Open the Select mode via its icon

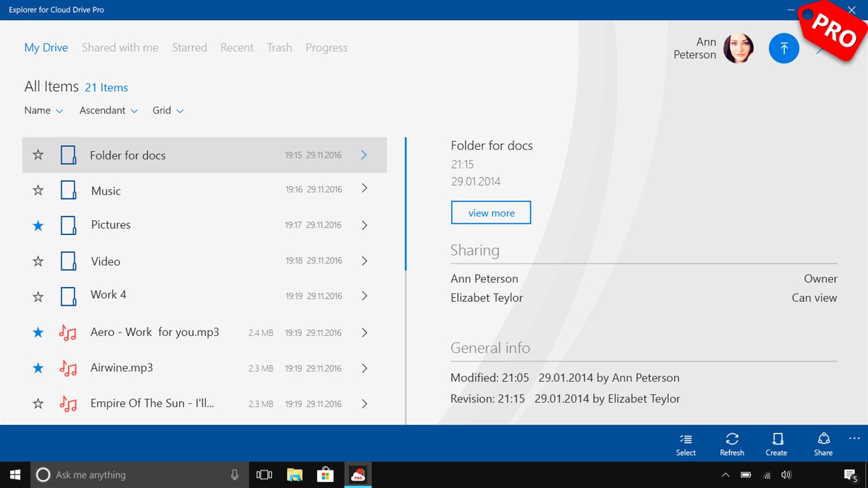685,443
